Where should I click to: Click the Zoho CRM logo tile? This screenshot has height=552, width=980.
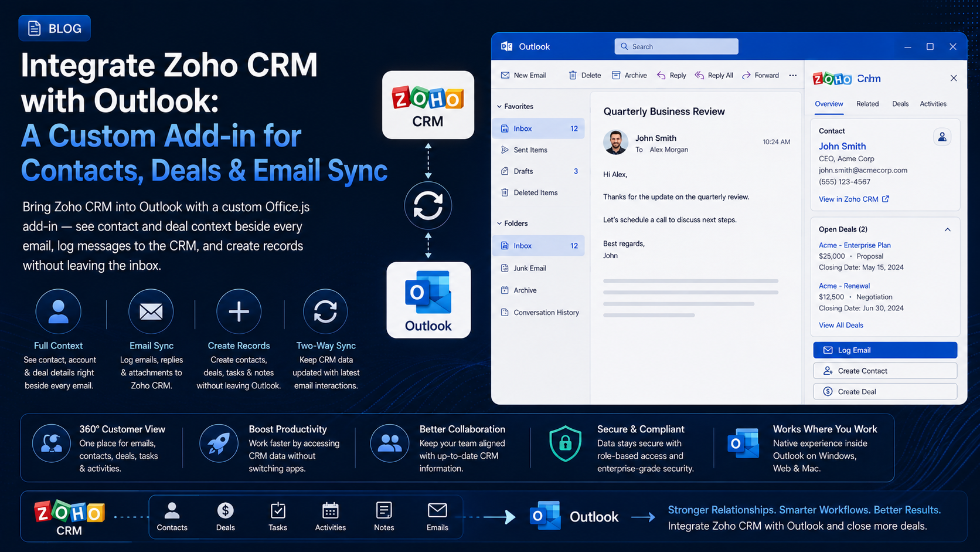(428, 105)
